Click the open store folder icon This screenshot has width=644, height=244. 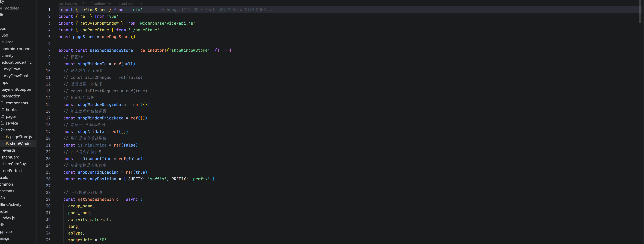pos(2,130)
